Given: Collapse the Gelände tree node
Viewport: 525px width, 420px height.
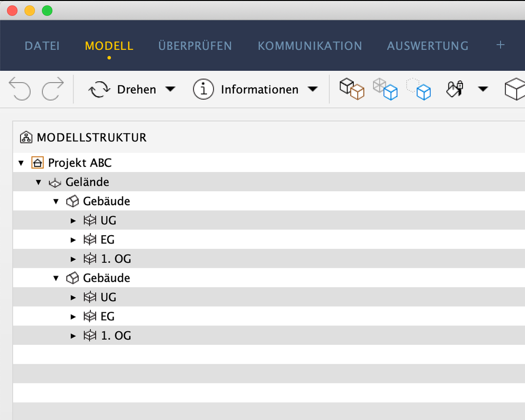Looking at the screenshot, I should [x=38, y=183].
